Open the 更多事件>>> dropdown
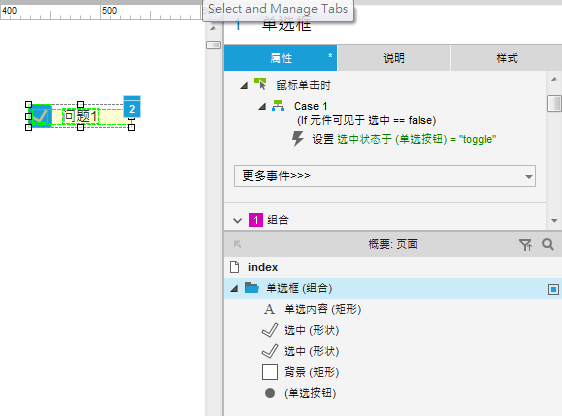The height and width of the screenshot is (416, 562). click(x=385, y=176)
